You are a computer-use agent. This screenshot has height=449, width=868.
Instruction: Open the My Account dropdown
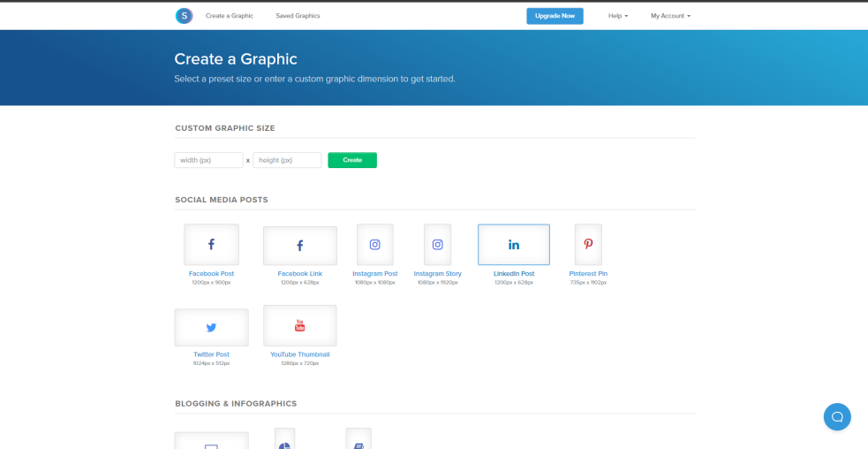(670, 16)
